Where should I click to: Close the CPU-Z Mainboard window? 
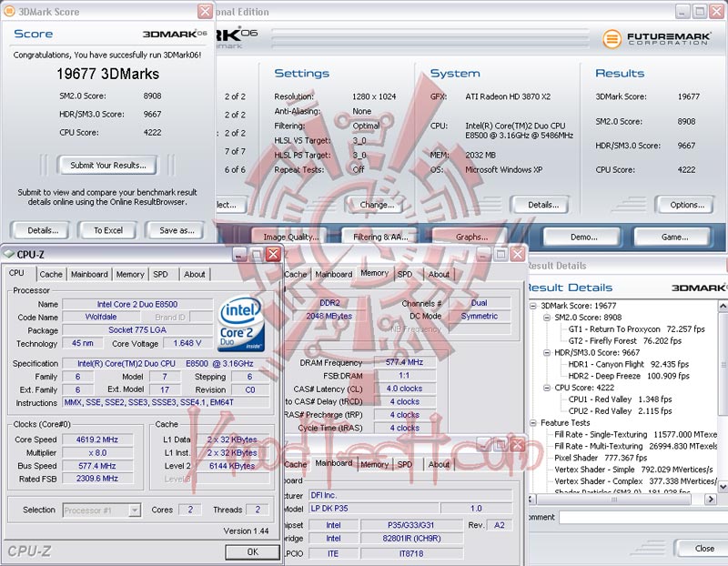pyautogui.click(x=517, y=445)
